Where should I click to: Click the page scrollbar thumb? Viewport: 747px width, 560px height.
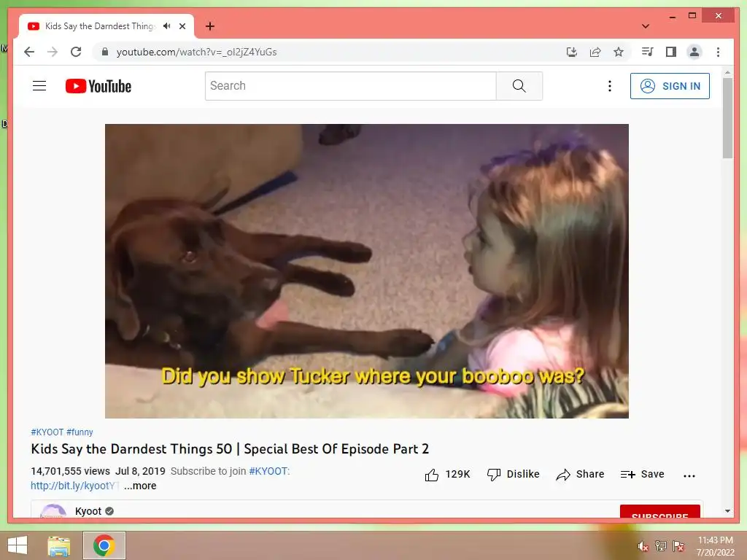click(727, 117)
